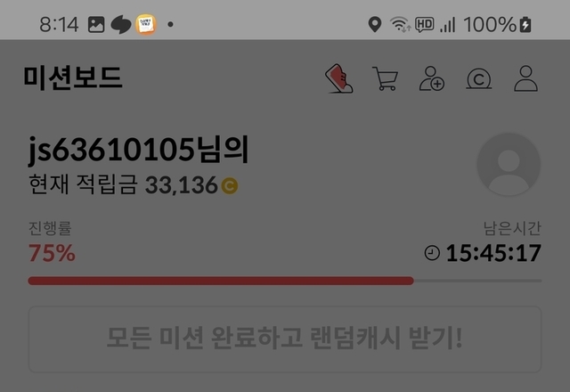Tap the 현재 적립금 33,136 balance text
This screenshot has height=392, width=570.
133,184
